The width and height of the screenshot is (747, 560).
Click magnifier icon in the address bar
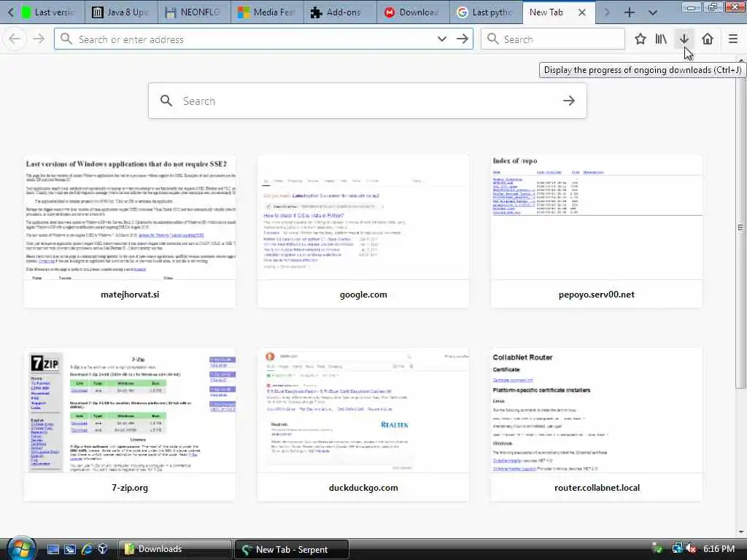pos(66,39)
